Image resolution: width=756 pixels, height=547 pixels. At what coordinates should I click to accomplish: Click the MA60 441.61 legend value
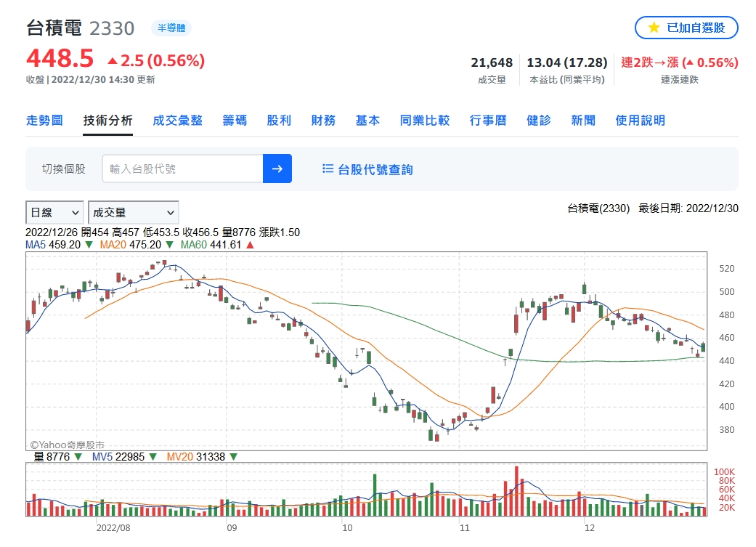pyautogui.click(x=211, y=245)
